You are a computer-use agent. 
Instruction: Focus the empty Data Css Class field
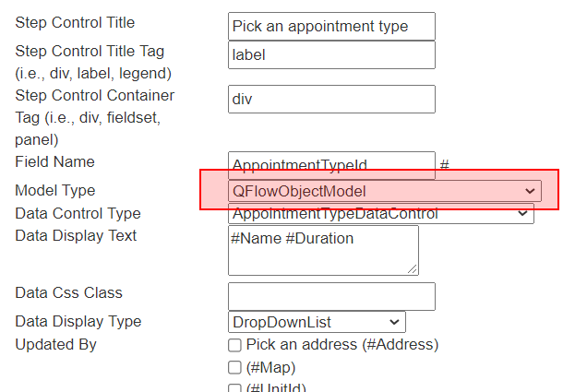coord(331,296)
